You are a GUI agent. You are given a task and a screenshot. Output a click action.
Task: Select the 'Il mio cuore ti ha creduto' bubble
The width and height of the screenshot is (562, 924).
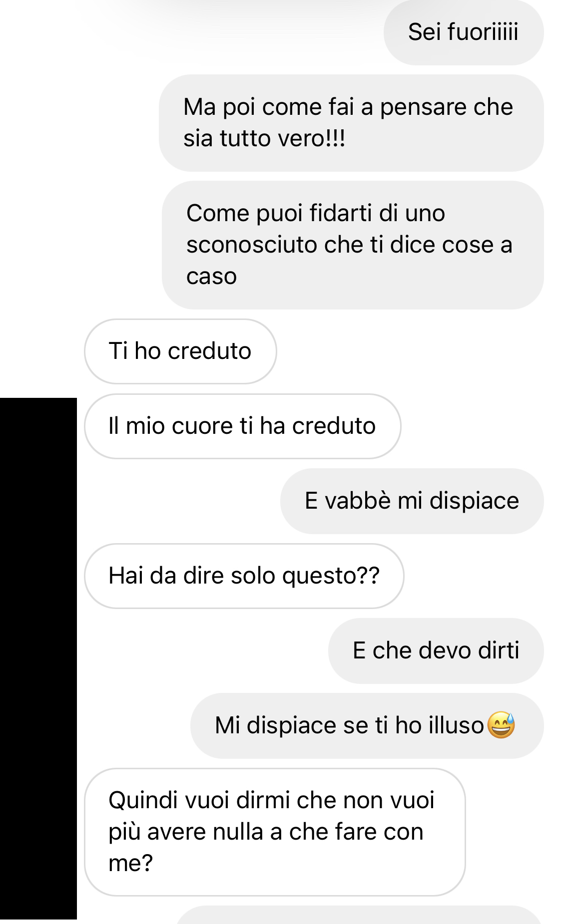242,426
